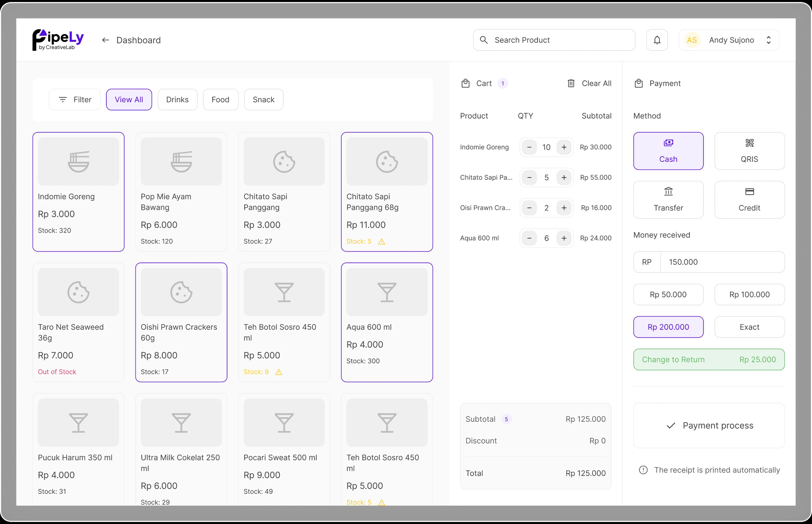Choose Rp 200.000 quick amount
This screenshot has width=812, height=524.
668,327
